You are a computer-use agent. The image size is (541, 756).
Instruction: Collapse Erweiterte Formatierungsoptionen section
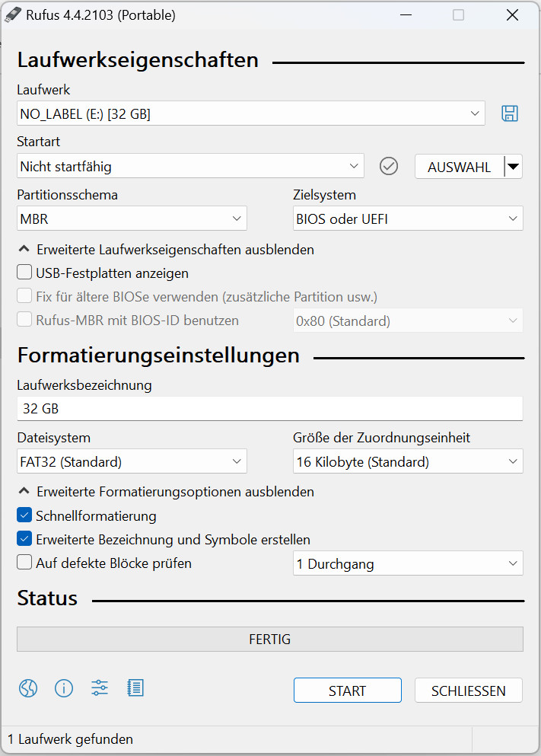166,492
